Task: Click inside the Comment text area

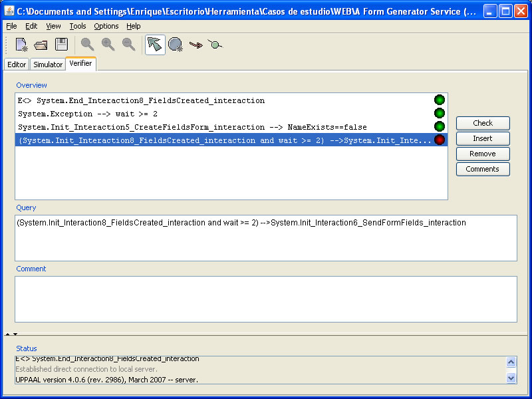Action: coord(266,299)
